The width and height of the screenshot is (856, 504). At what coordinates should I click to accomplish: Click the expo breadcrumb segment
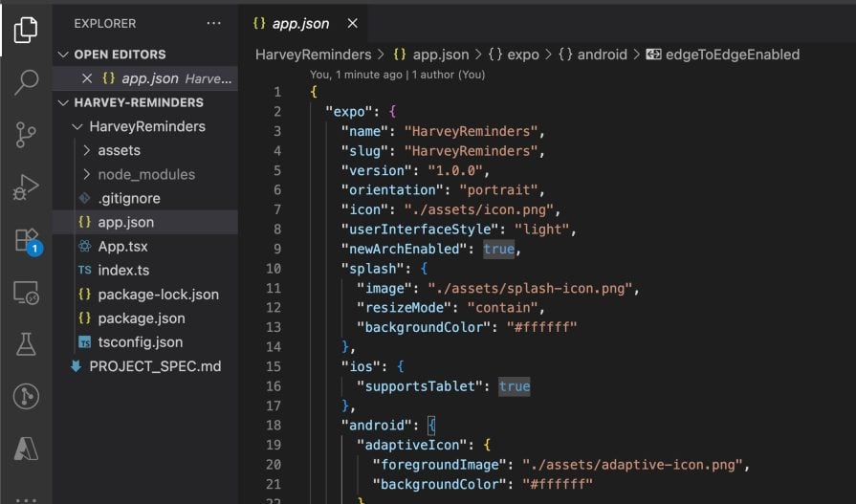[522, 55]
